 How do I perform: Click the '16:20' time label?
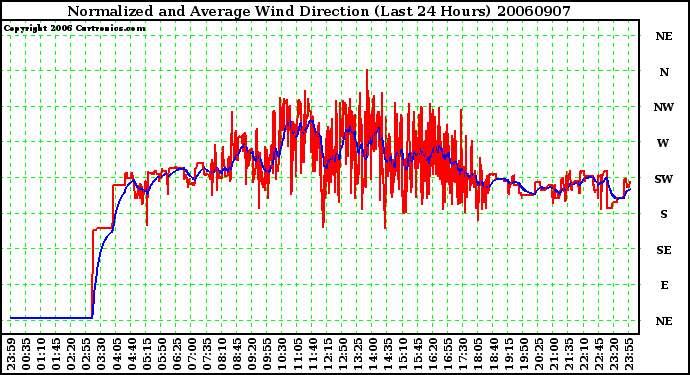[x=433, y=354]
